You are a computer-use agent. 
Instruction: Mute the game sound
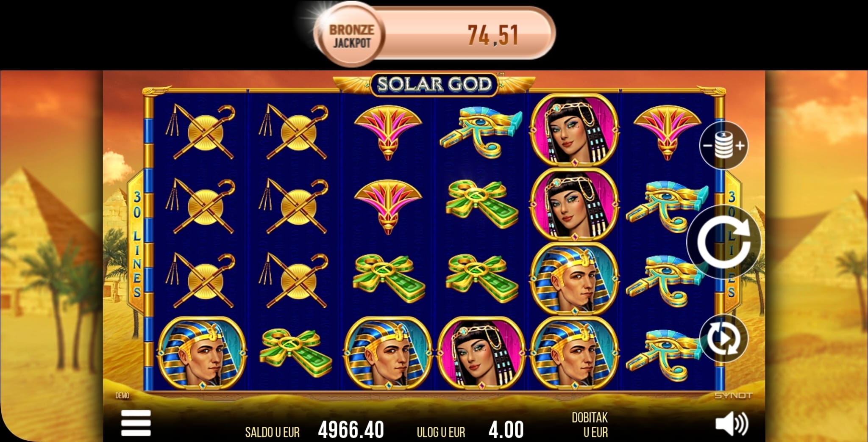732,423
